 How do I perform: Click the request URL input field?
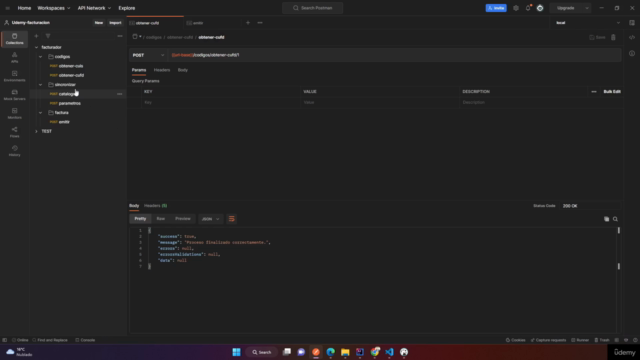[x=395, y=55]
